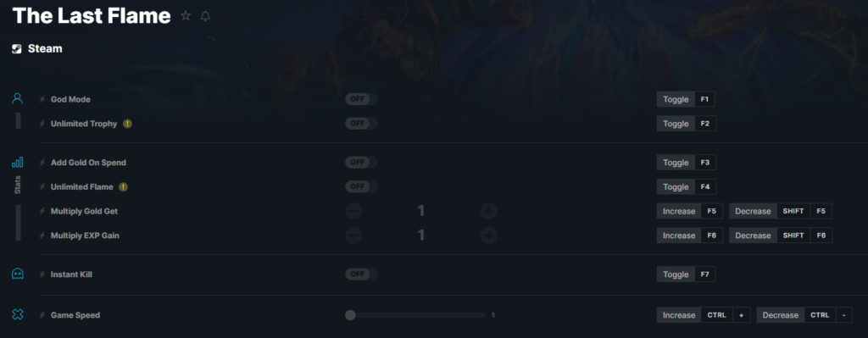The image size is (868, 338).
Task: Open the Stats category icon
Action: [18, 162]
